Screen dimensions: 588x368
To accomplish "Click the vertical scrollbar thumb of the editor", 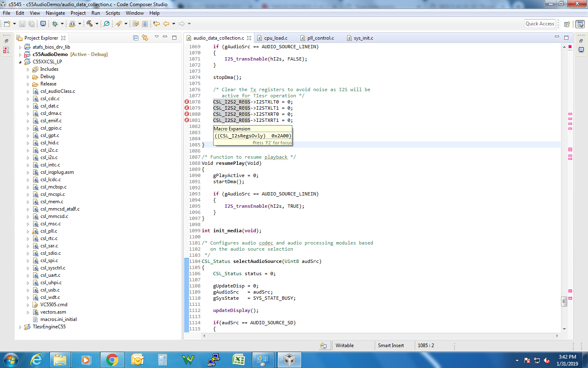I will 564,302.
